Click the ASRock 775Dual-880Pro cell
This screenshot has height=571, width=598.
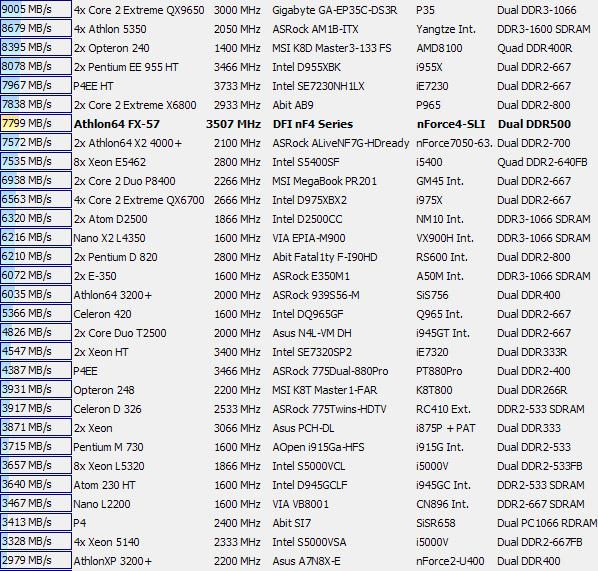click(x=330, y=372)
